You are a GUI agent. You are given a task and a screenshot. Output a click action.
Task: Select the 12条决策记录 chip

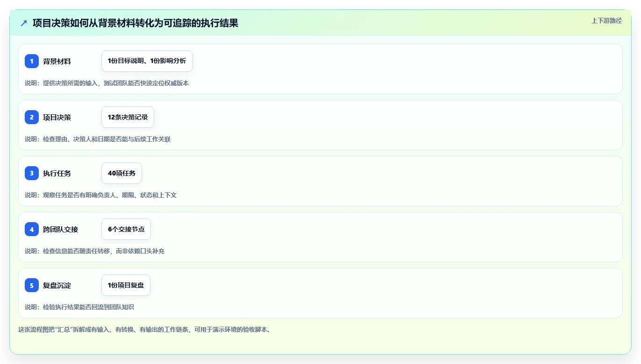(128, 117)
